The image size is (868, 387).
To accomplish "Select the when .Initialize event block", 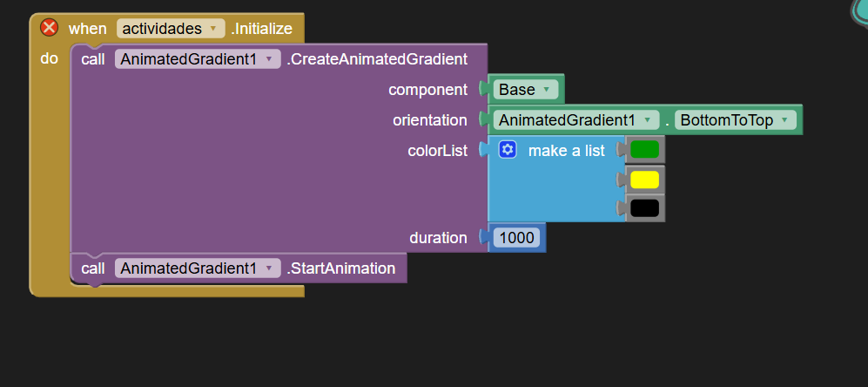I will coord(87,29).
